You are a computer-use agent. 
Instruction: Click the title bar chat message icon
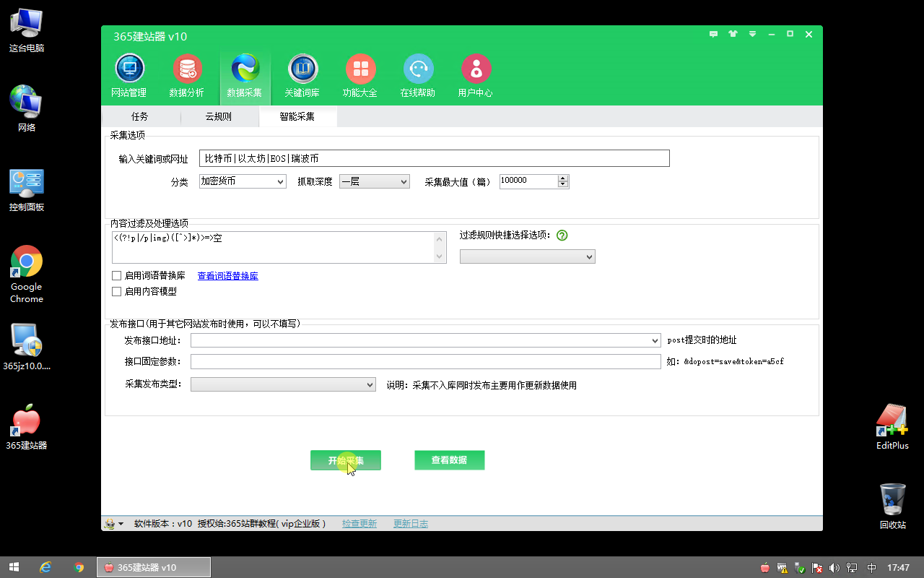click(713, 34)
